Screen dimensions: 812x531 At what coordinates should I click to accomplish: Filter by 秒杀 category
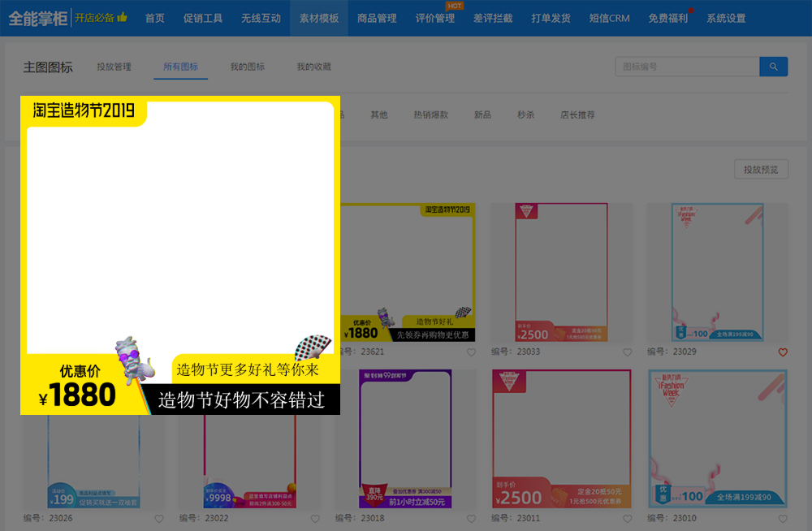point(525,115)
